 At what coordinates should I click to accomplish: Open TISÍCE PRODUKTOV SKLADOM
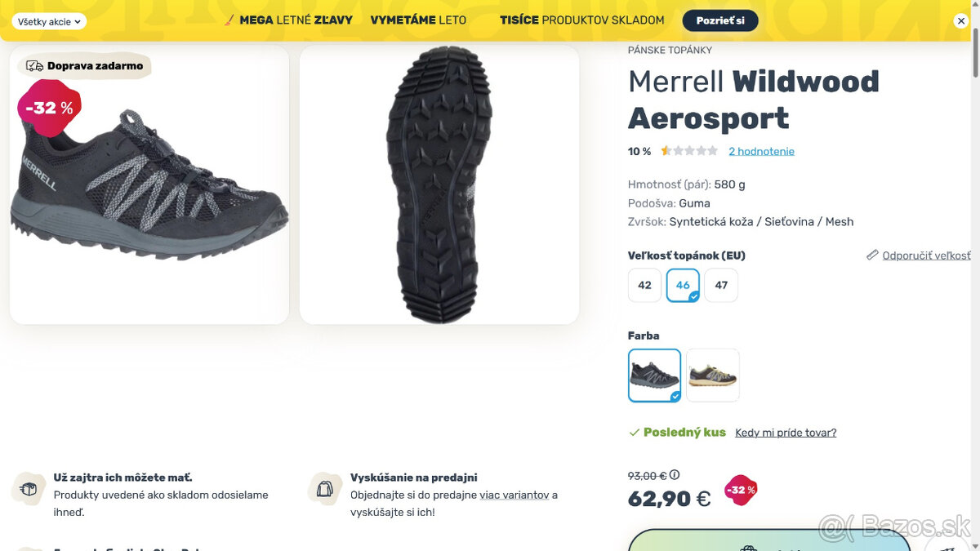581,20
